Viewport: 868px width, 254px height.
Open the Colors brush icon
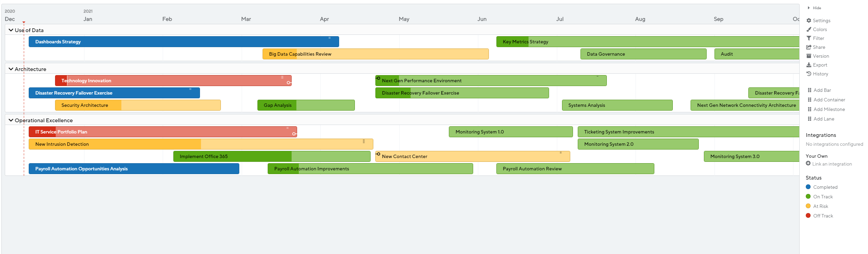pos(809,29)
